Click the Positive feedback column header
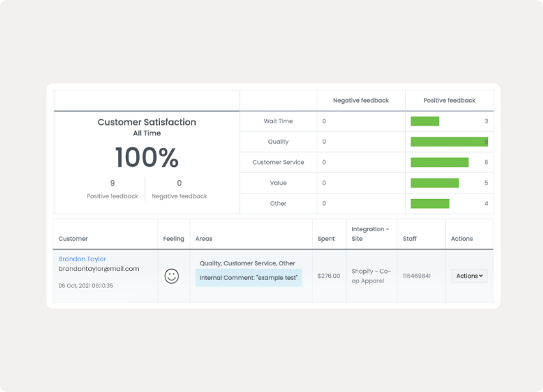Screen dimensions: 543x392 [x=449, y=101]
